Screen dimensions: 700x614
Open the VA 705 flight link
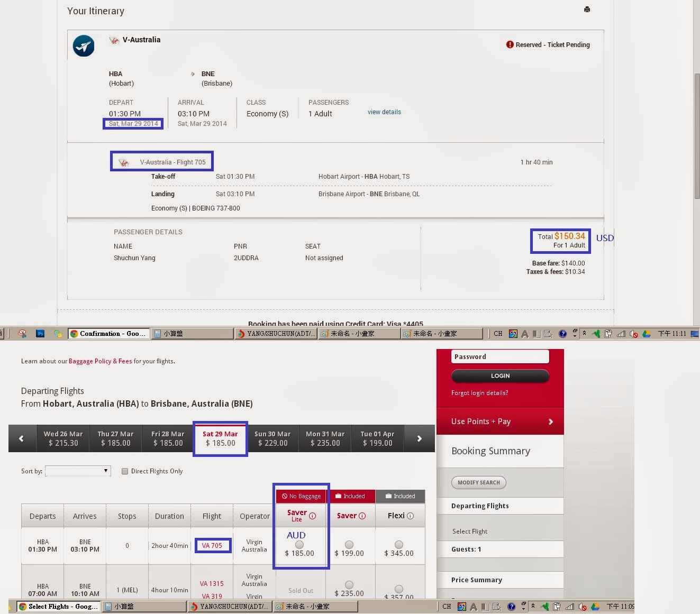coord(212,545)
